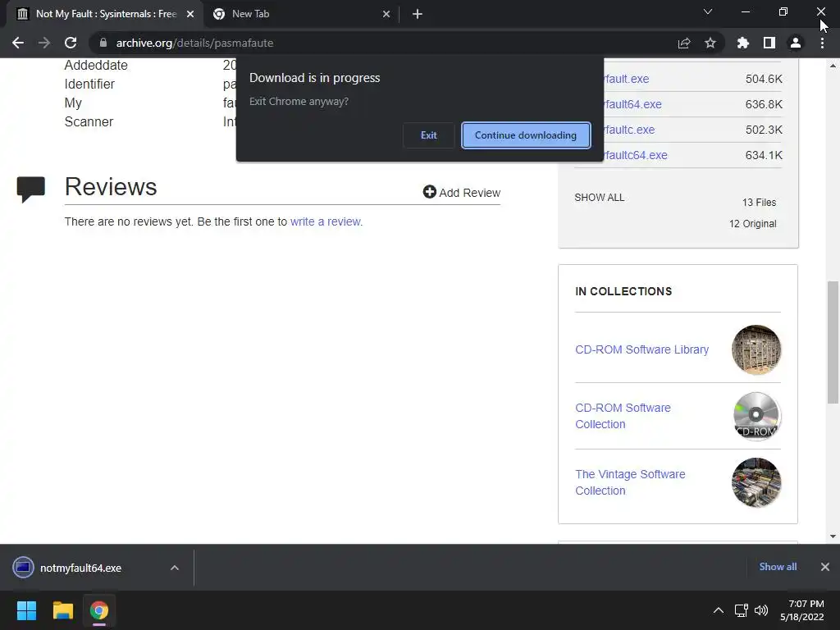Toggle the browser side panel icon
This screenshot has height=630, width=840.
769,43
